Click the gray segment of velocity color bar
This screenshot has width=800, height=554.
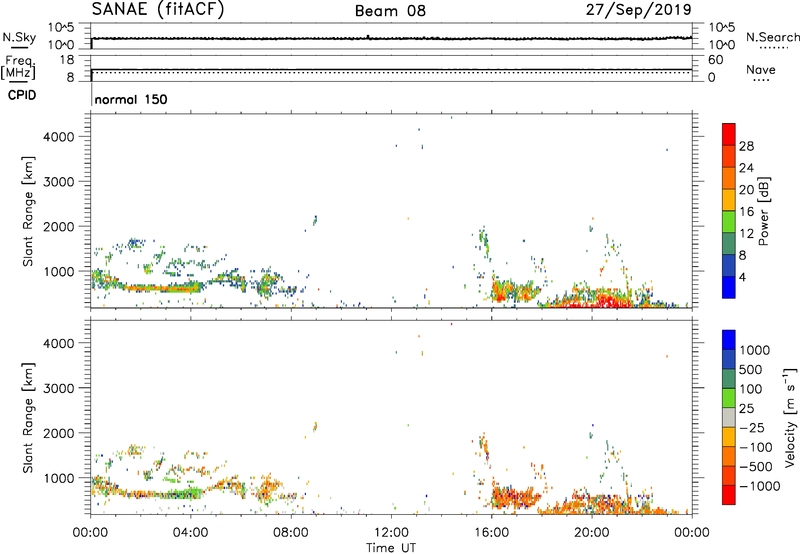pos(729,417)
